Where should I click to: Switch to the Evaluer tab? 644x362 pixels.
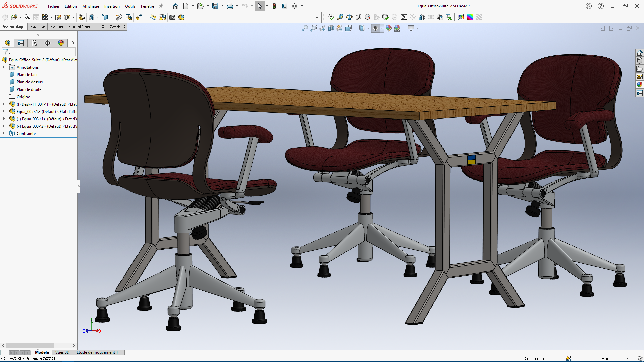coord(57,27)
